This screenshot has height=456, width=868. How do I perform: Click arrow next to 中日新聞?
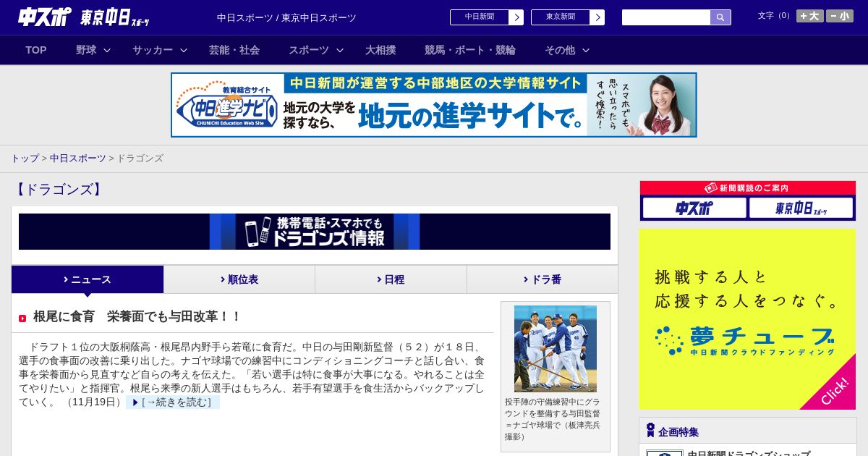coord(516,17)
